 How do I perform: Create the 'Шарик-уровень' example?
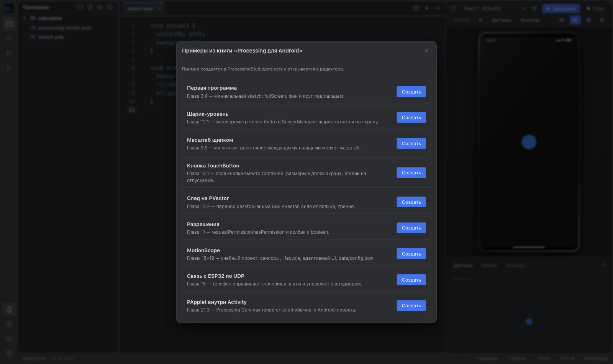[x=411, y=118]
